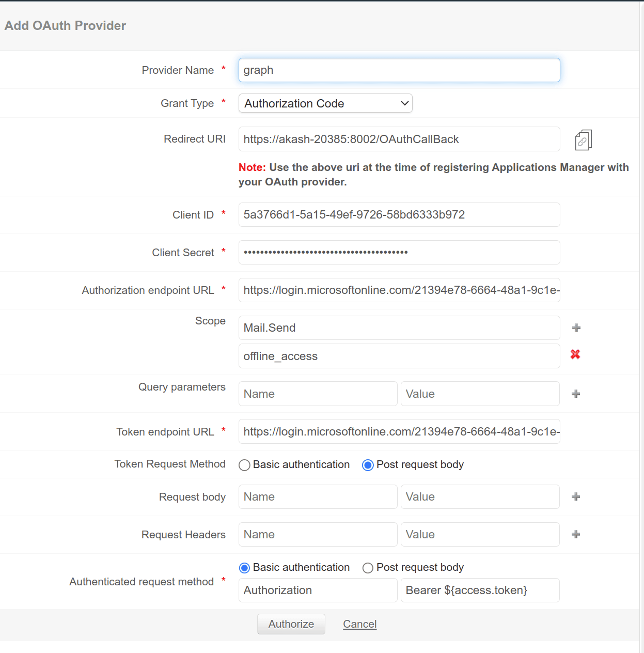Add a Query parameters row with the plus icon
The width and height of the screenshot is (644, 653).
point(576,394)
